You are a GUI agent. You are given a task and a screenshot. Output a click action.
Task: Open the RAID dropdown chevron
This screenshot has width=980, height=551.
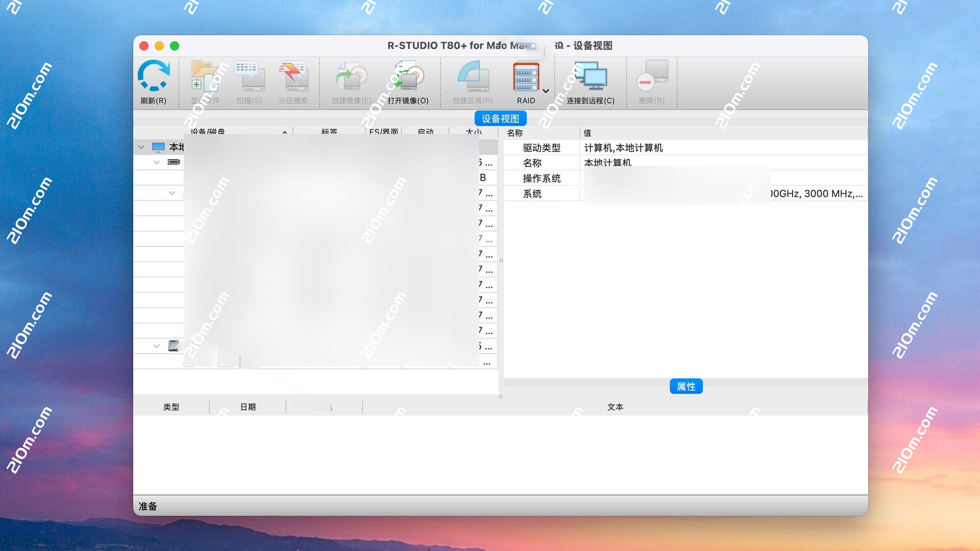click(x=545, y=91)
